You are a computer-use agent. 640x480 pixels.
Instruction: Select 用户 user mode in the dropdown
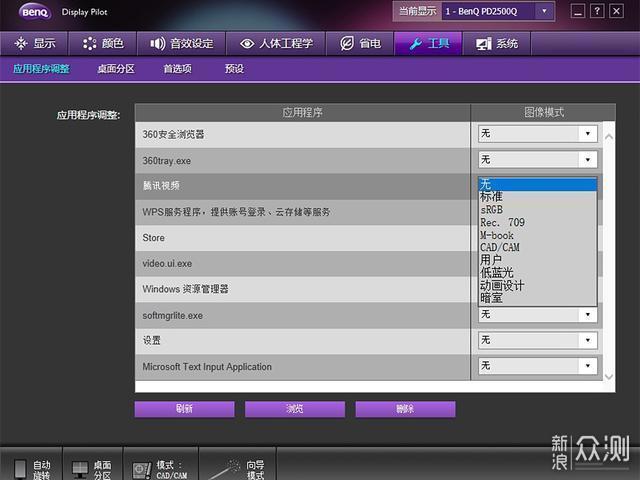point(538,260)
